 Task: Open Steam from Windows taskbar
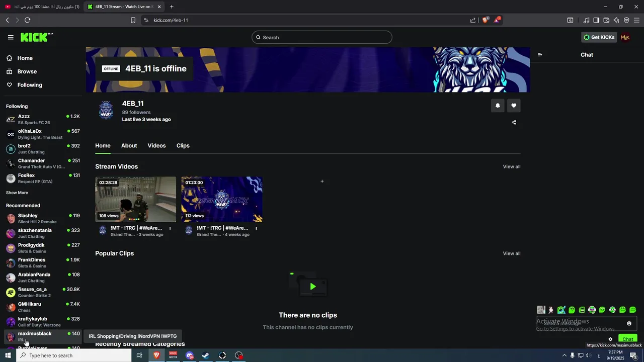(x=206, y=355)
